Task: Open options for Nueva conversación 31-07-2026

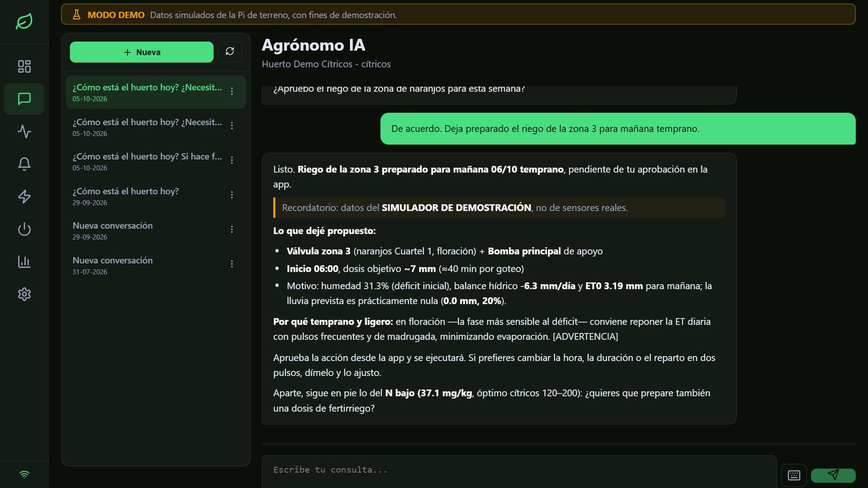Action: point(232,264)
